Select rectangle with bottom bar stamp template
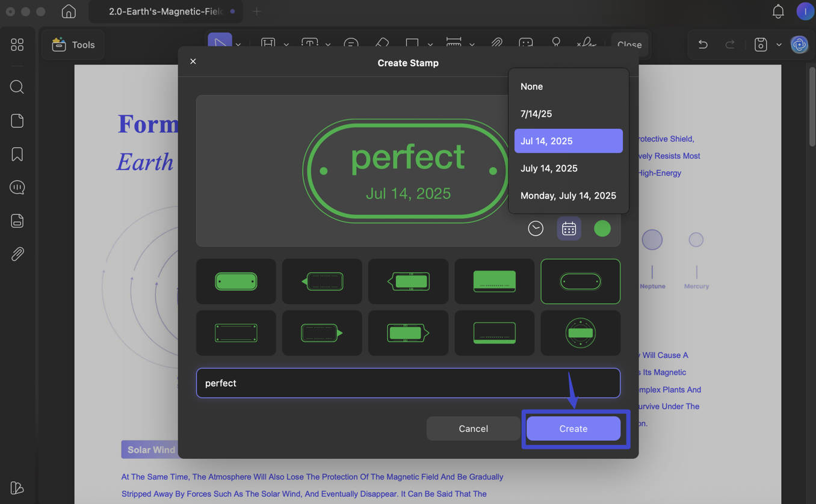The width and height of the screenshot is (816, 504). click(x=494, y=333)
